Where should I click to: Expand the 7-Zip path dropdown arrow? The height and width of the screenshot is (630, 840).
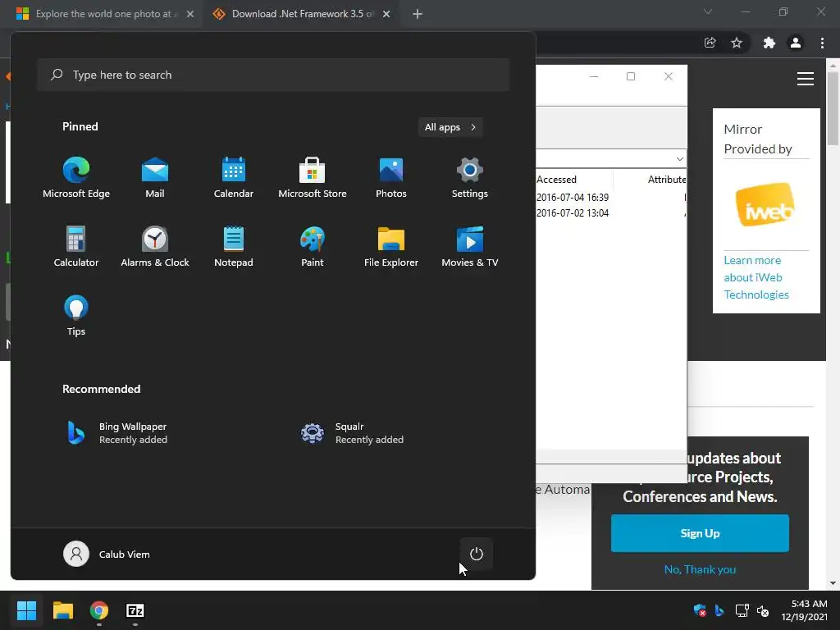point(679,159)
